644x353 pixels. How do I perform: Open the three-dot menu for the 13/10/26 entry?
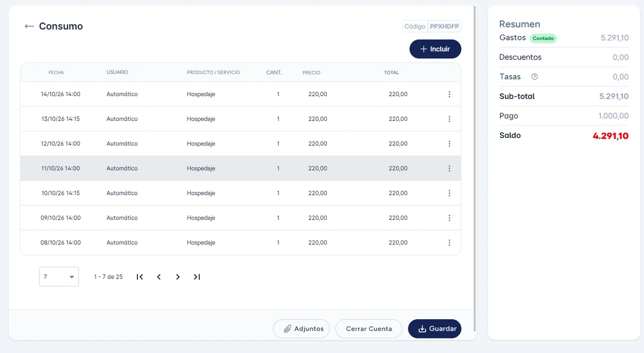(x=449, y=119)
